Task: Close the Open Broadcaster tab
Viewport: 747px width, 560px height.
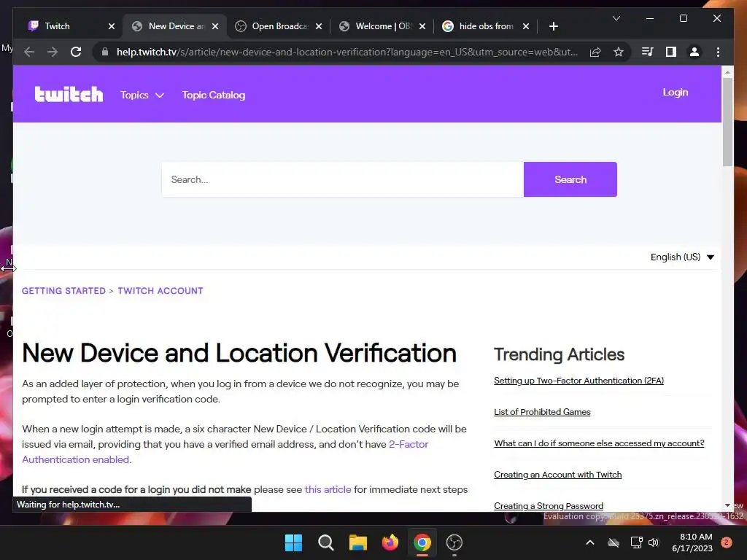Action: coord(319,26)
